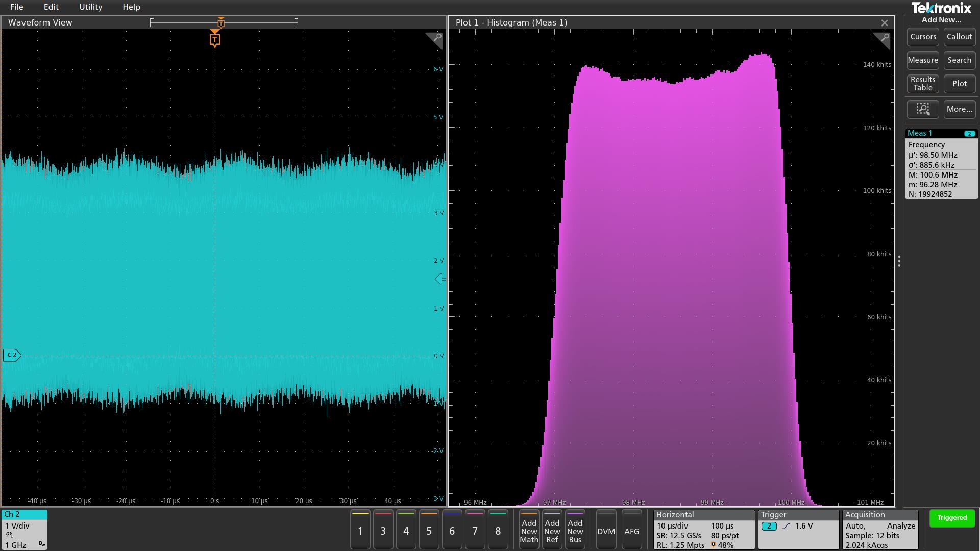Expand the More... options
Screen dimensions: 980x551
point(959,109)
